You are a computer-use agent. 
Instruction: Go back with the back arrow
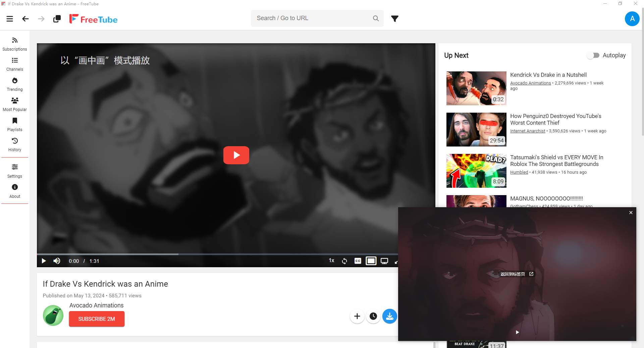[x=25, y=19]
